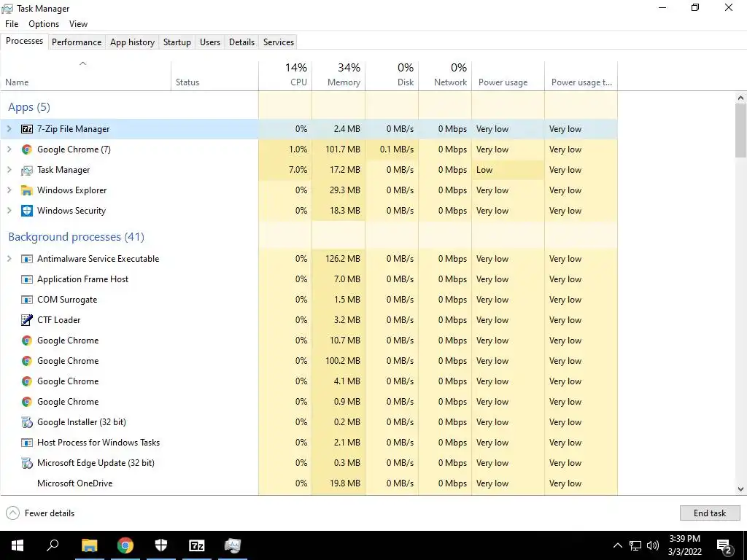Collapse view with Fewer details

40,513
